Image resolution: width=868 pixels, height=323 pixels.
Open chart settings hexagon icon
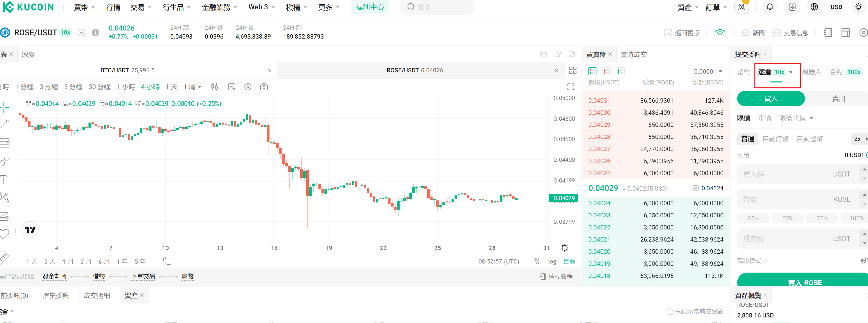pyautogui.click(x=248, y=87)
